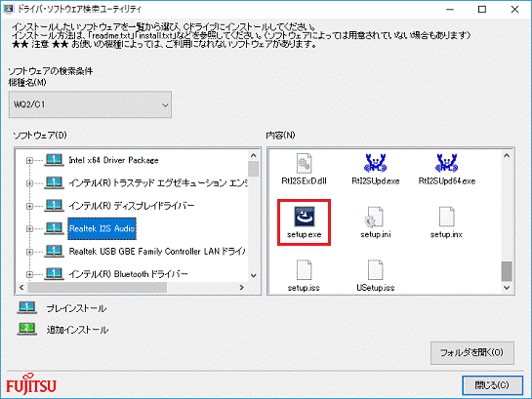The width and height of the screenshot is (532, 399).
Task: Click laptop icon beside インテル(R) トラステッド エグゼキューション
Action: (x=54, y=182)
